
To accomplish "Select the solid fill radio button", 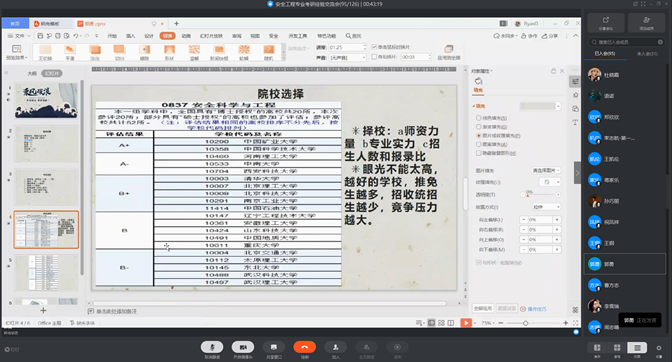I will pos(478,118).
